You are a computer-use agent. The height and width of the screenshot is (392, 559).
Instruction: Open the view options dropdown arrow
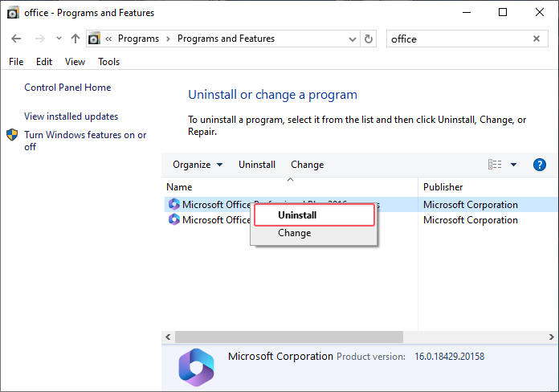514,165
